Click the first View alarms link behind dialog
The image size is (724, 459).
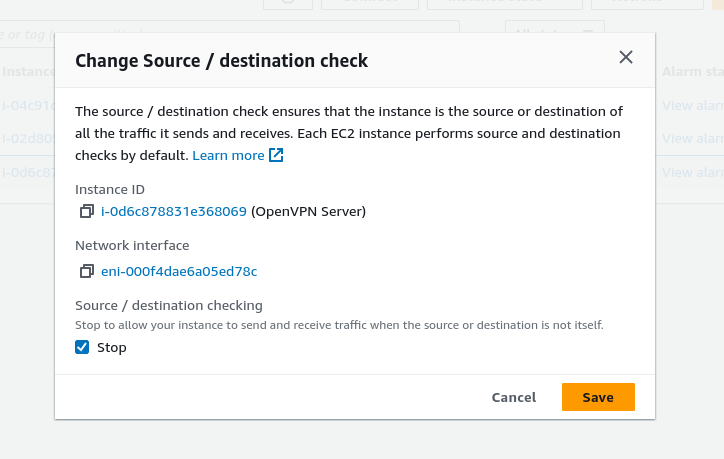[693, 106]
